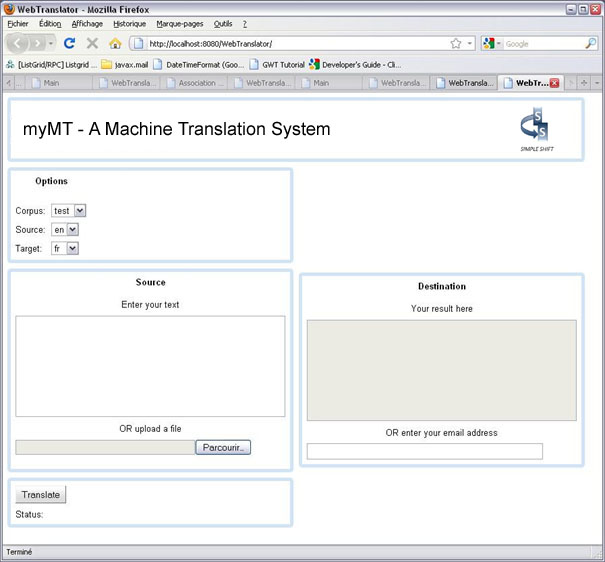Open the GWT Tutorial bookmark
The height and width of the screenshot is (562, 605).
point(277,65)
